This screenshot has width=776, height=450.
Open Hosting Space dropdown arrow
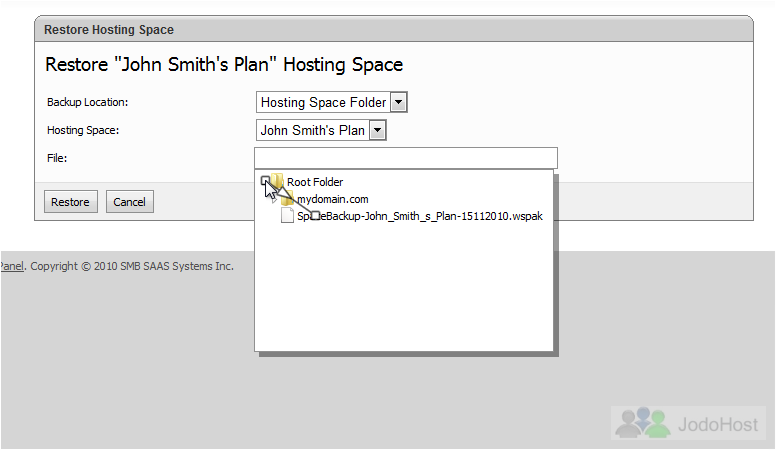(x=378, y=131)
